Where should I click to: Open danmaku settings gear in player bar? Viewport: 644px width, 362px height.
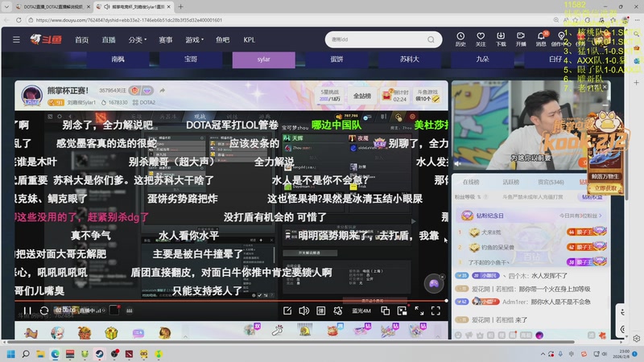click(337, 311)
